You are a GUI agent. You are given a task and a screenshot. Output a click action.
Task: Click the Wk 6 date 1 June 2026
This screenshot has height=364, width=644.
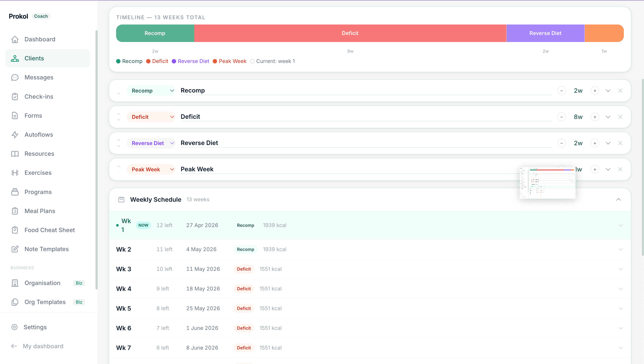(202, 328)
